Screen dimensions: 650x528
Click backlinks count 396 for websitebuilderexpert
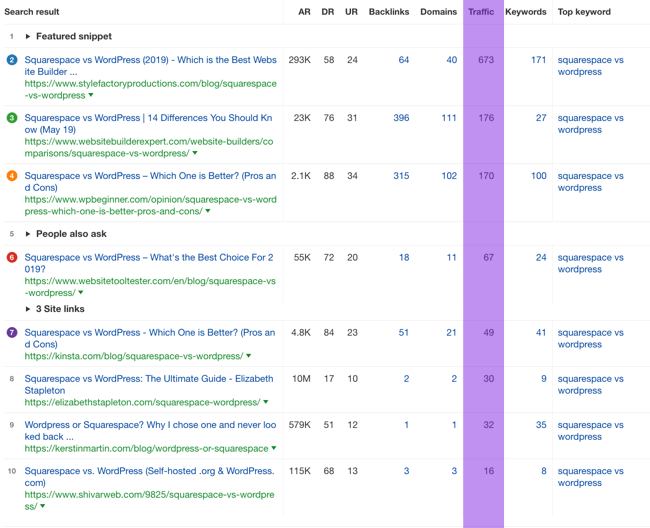[401, 118]
